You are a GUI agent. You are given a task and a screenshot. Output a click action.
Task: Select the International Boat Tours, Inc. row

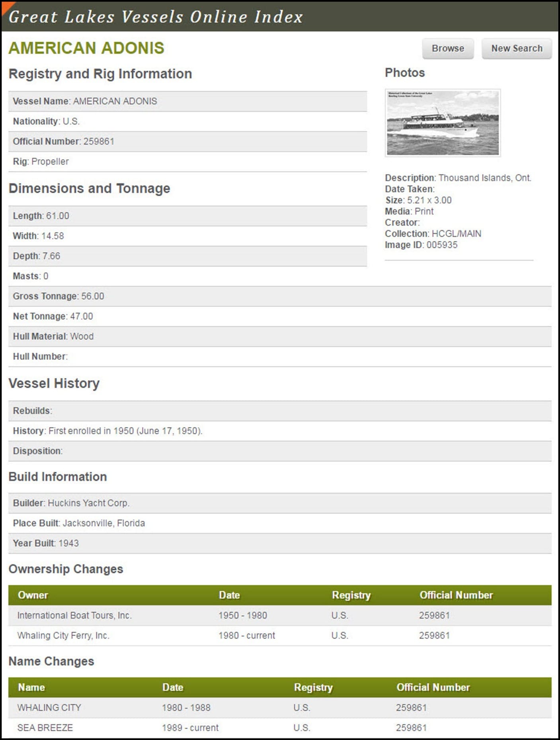(x=74, y=615)
